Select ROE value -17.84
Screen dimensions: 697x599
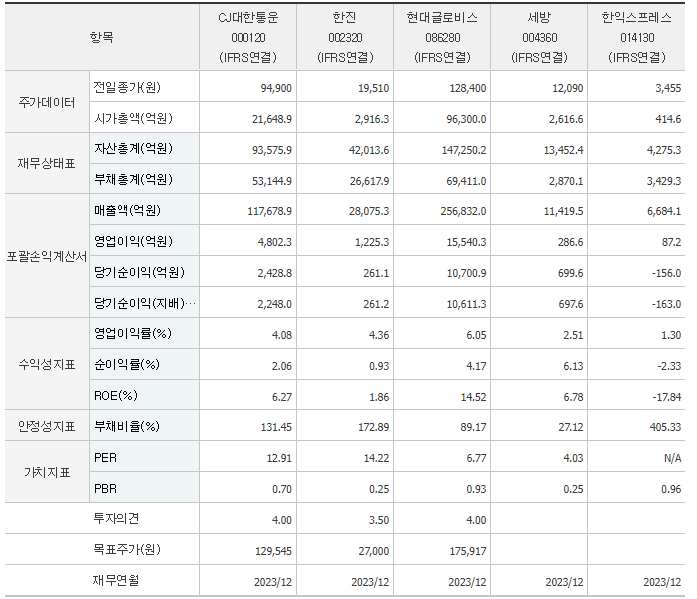point(666,397)
